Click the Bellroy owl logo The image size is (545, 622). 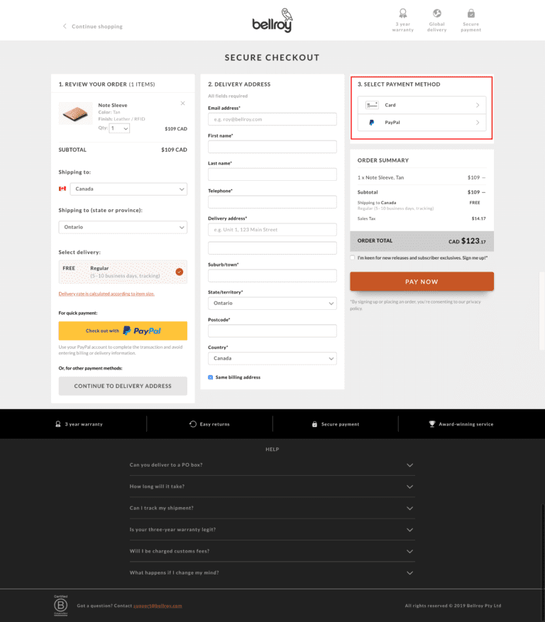coord(272,21)
